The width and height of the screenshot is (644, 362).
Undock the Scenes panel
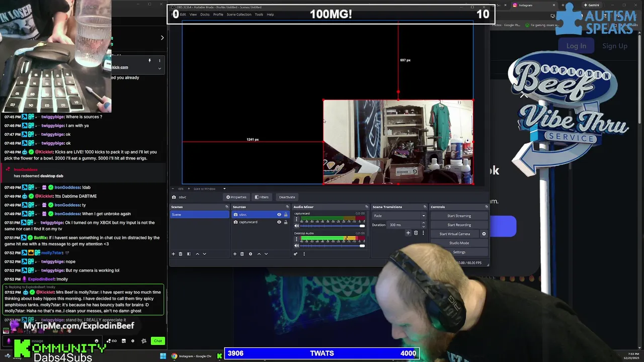coord(226,207)
